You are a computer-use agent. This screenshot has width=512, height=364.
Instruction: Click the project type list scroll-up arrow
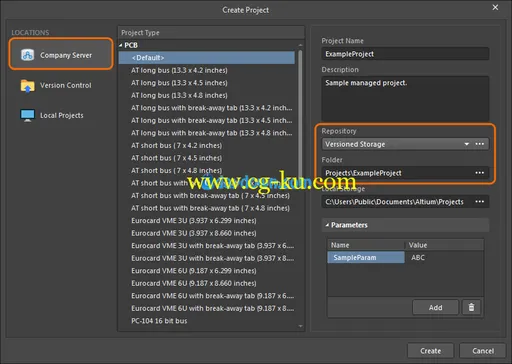click(x=300, y=45)
